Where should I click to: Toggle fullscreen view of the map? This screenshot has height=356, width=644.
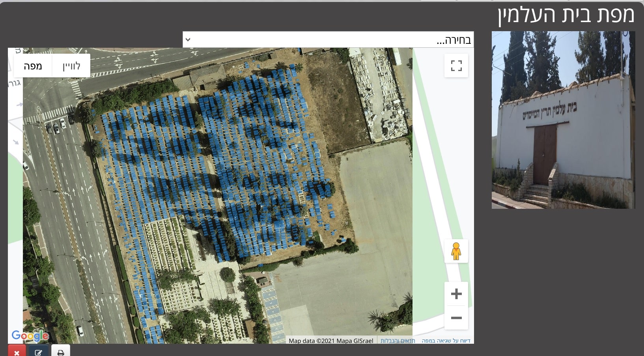click(456, 66)
